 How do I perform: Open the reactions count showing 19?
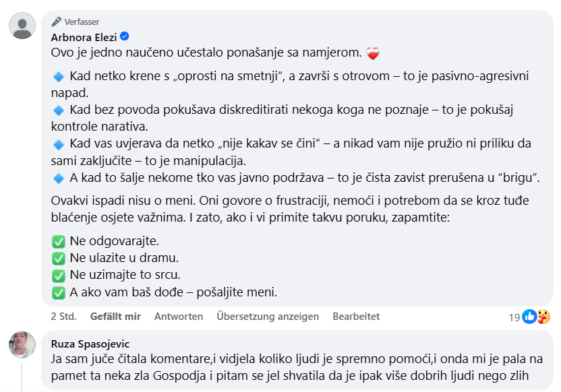pos(514,317)
